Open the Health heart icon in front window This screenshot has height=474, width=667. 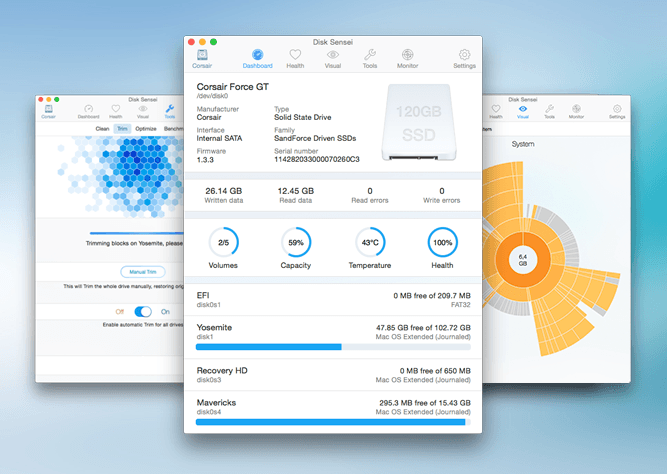click(x=295, y=54)
